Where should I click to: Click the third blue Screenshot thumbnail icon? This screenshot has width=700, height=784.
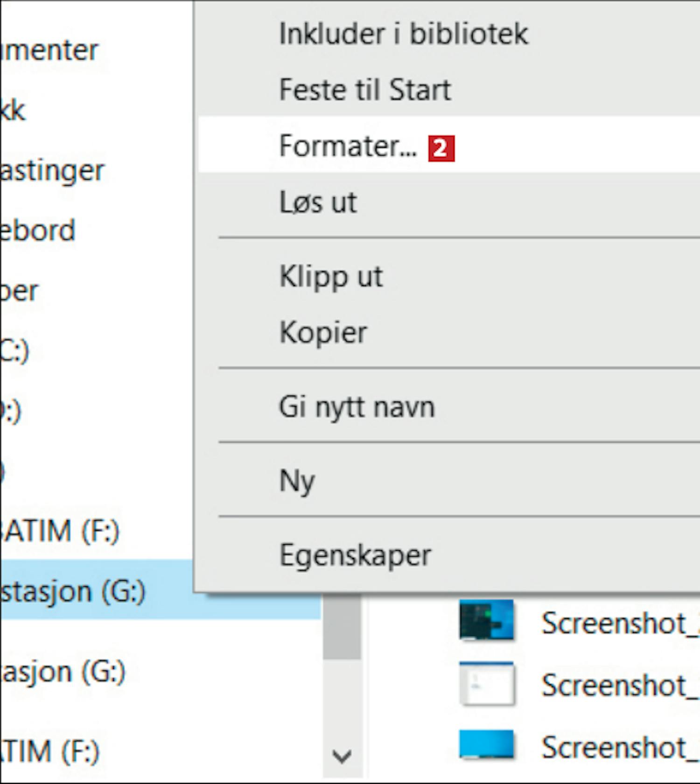tap(486, 744)
